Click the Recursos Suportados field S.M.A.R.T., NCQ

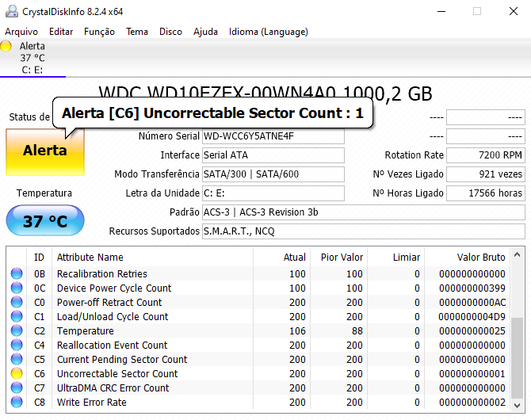pyautogui.click(x=364, y=231)
